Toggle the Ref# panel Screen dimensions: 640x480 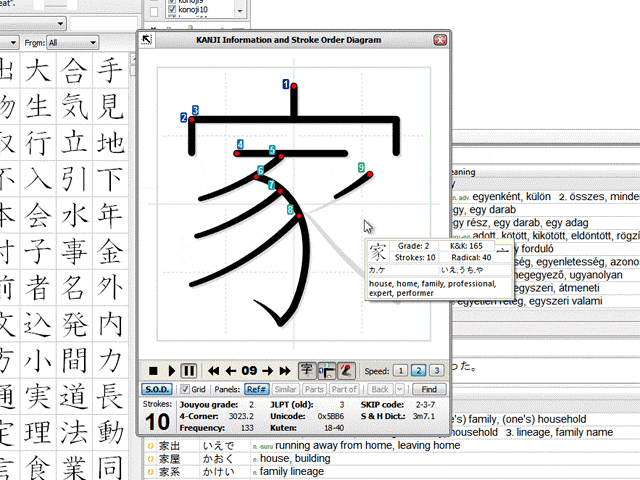pyautogui.click(x=257, y=389)
